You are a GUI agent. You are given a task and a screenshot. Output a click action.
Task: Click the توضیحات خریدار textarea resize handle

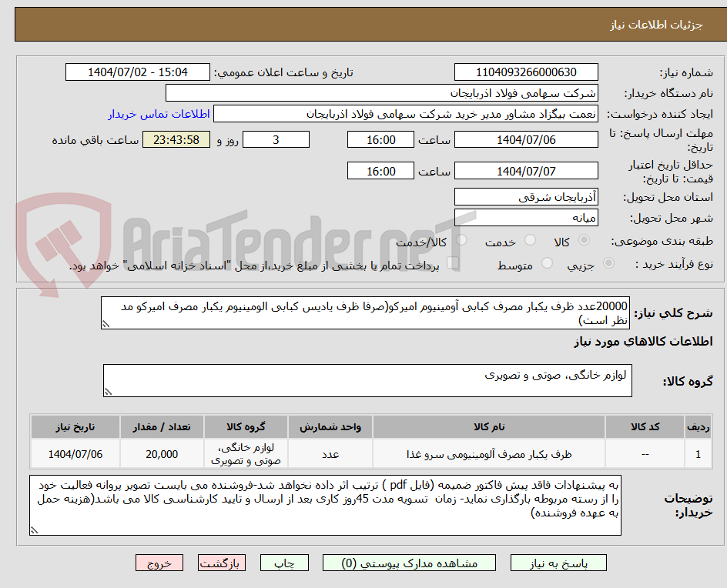pos(32,530)
